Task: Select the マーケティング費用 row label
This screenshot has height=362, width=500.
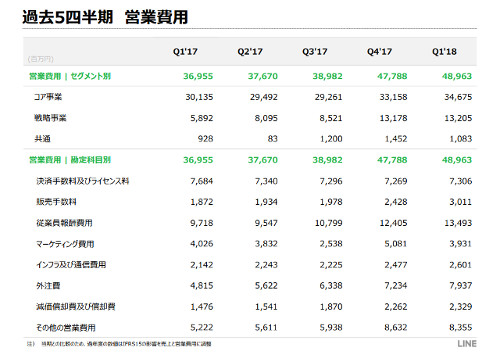Action: pos(65,244)
